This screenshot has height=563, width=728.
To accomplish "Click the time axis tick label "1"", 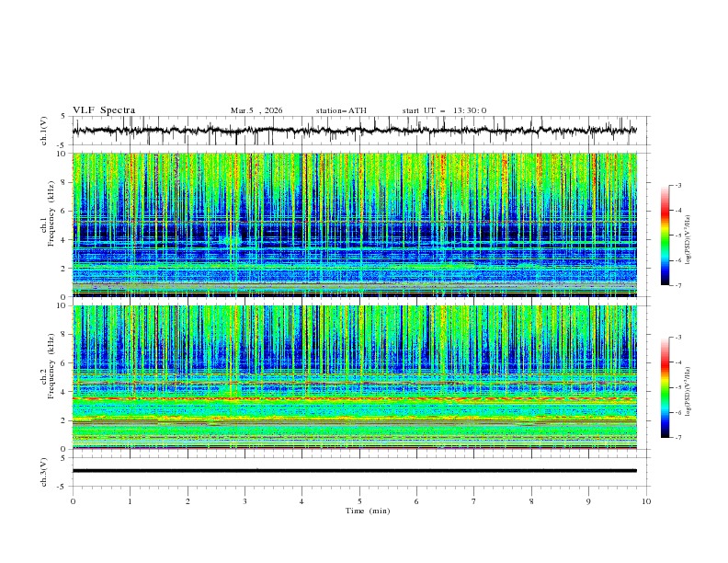I will (130, 501).
